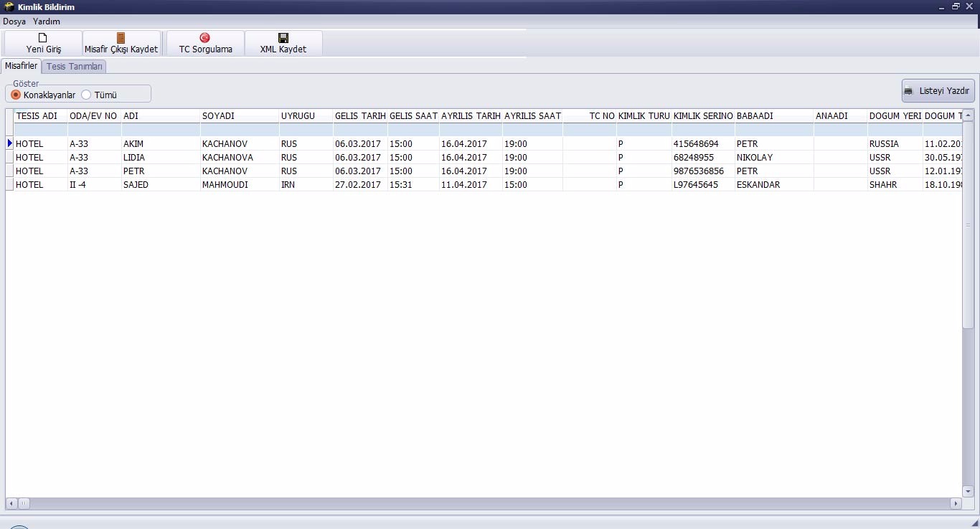Click the restore window icon
This screenshot has height=529, width=980.
tap(956, 6)
